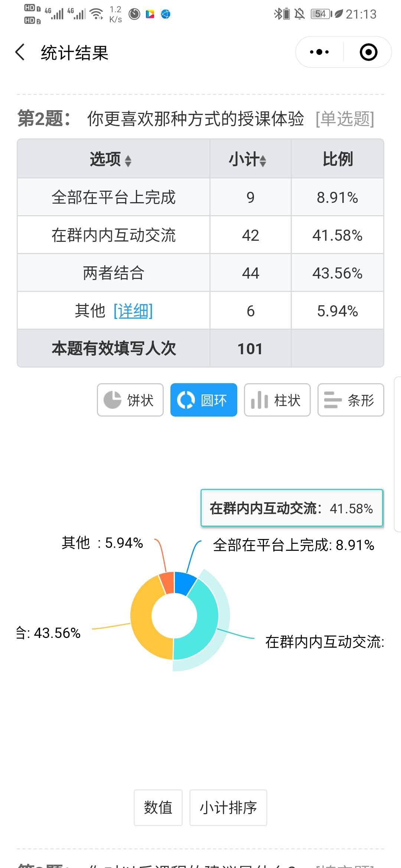Toggle the 数值 display button
The width and height of the screenshot is (401, 868).
[x=158, y=807]
